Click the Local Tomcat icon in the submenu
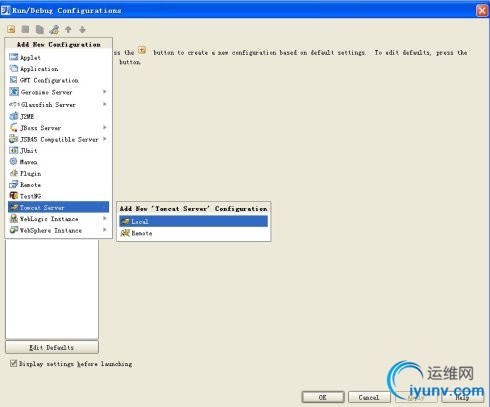The height and width of the screenshot is (407, 490). (125, 221)
